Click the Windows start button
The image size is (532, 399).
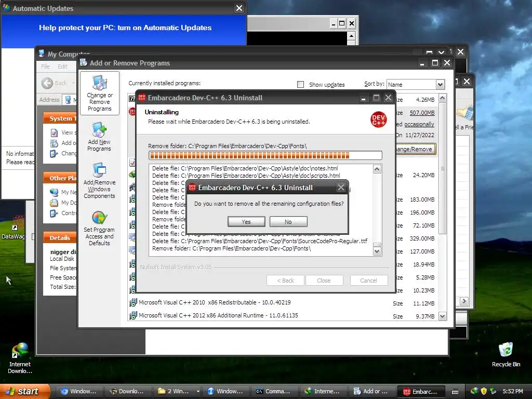click(25, 391)
